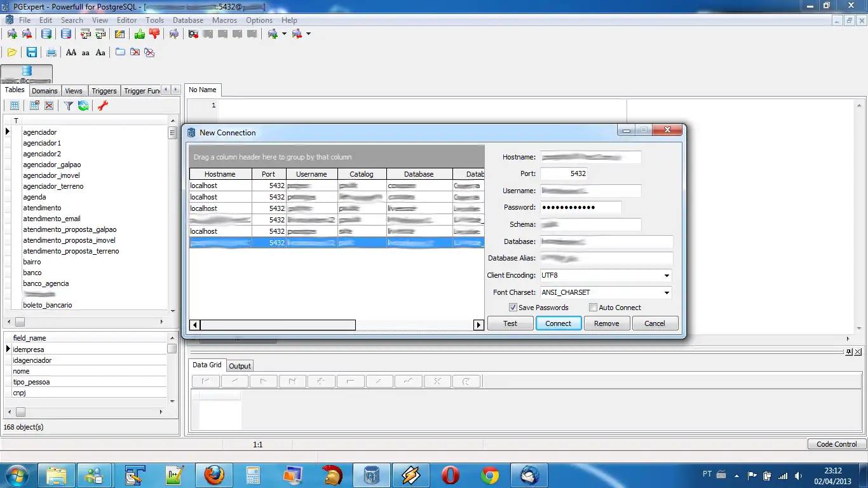Image resolution: width=868 pixels, height=488 pixels.
Task: Open Opera from the taskbar
Action: click(x=451, y=475)
